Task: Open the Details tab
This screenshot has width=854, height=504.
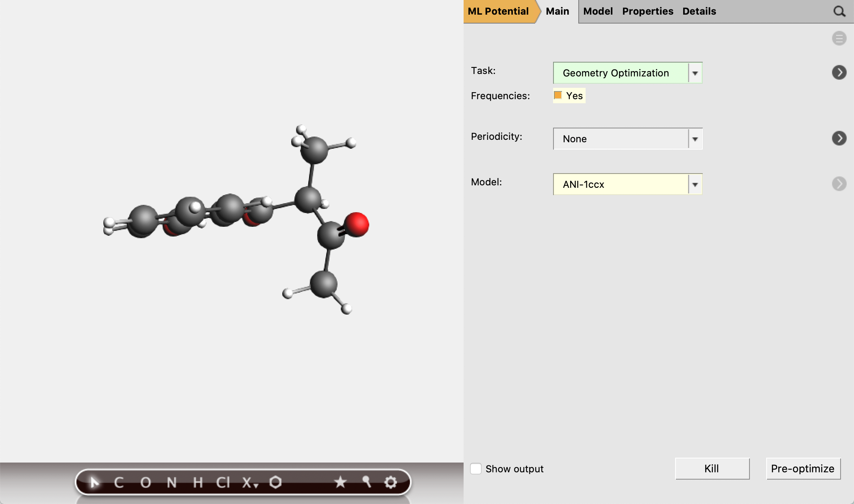Action: (x=699, y=11)
